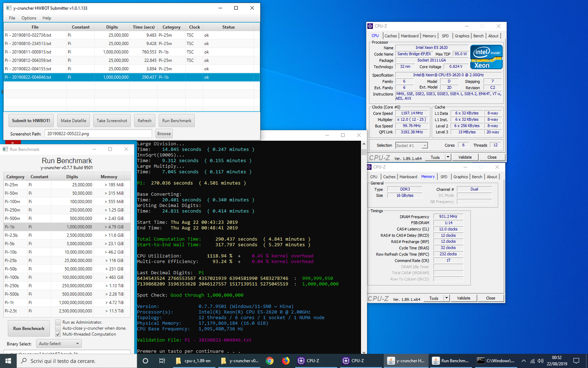Screen dimensions: 588x368
Task: Toggle Auto-close y-cruncher when done
Action: click(58, 328)
